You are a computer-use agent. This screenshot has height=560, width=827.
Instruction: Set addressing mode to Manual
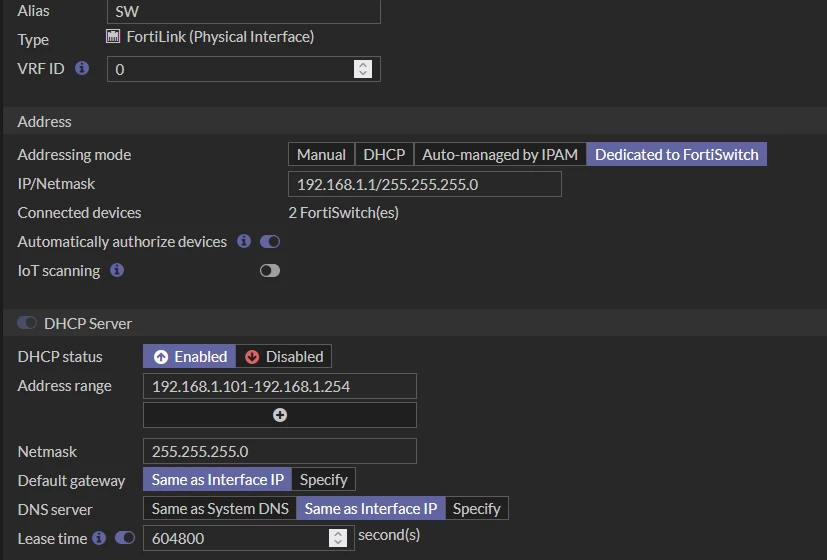pos(321,155)
